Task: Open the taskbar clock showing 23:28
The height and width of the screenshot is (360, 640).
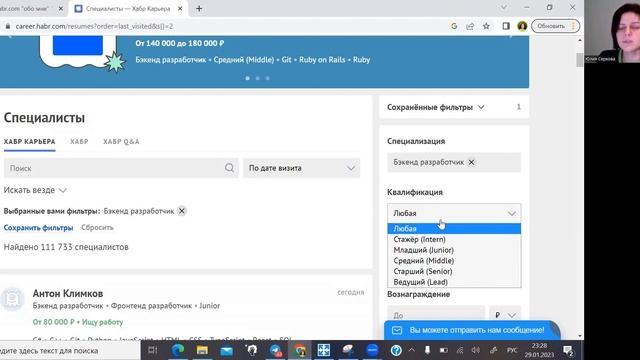Action: 539,350
